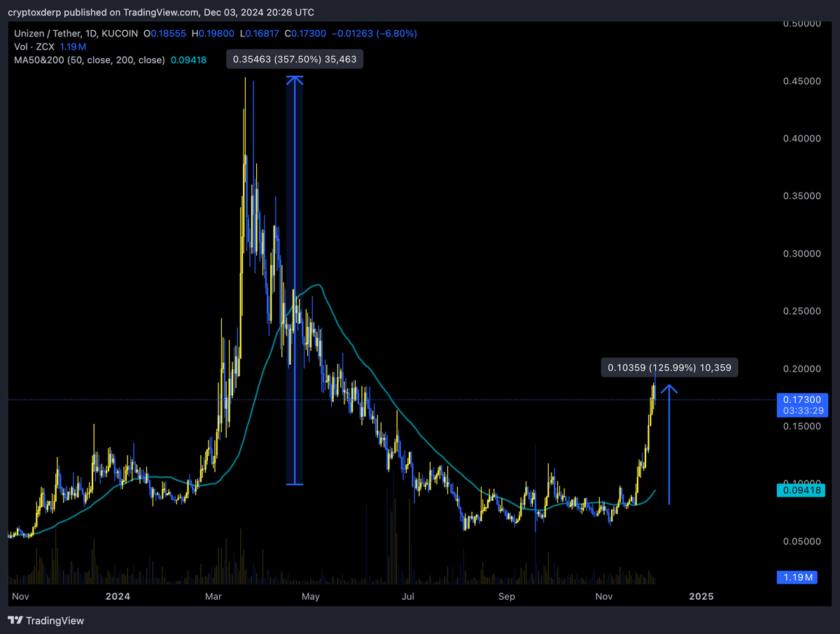The width and height of the screenshot is (840, 634).
Task: Click the 0.35000 price axis label
Action: [801, 196]
